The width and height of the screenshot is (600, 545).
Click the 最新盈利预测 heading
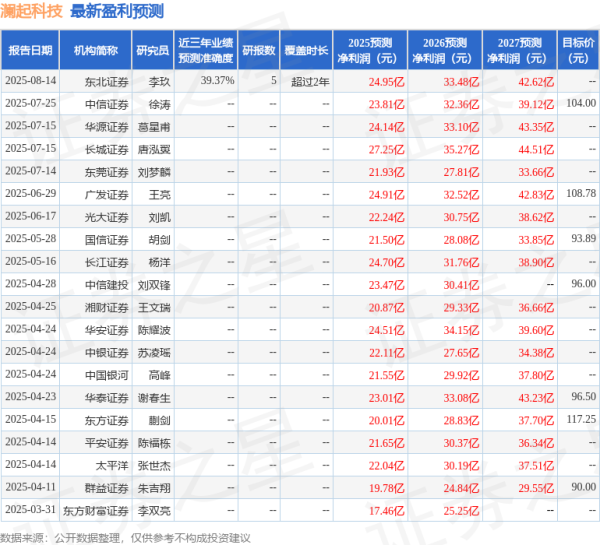pos(117,11)
